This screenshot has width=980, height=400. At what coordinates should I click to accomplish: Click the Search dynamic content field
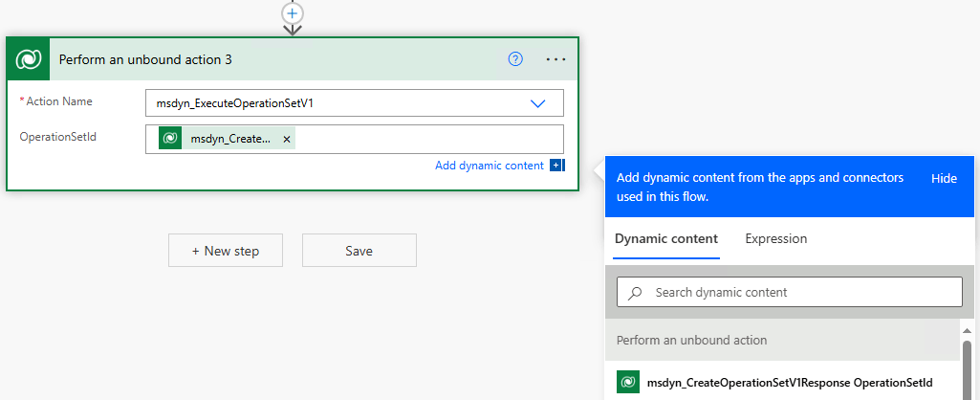790,292
